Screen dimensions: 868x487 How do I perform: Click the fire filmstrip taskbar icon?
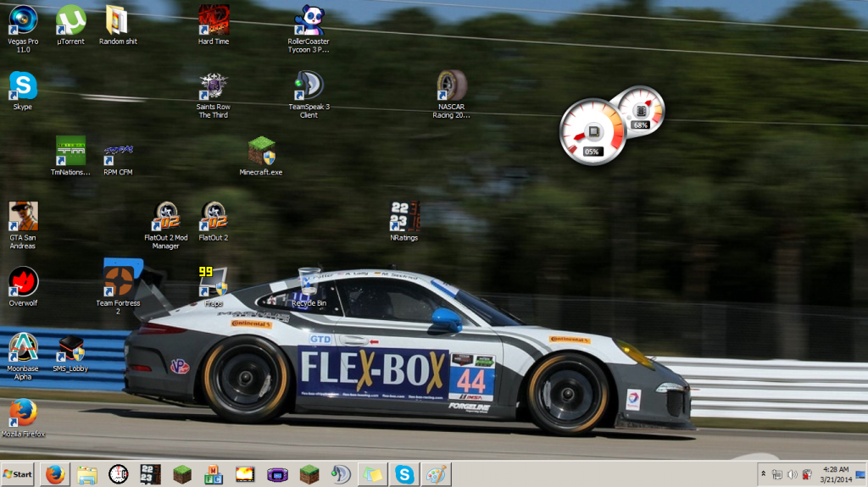245,474
